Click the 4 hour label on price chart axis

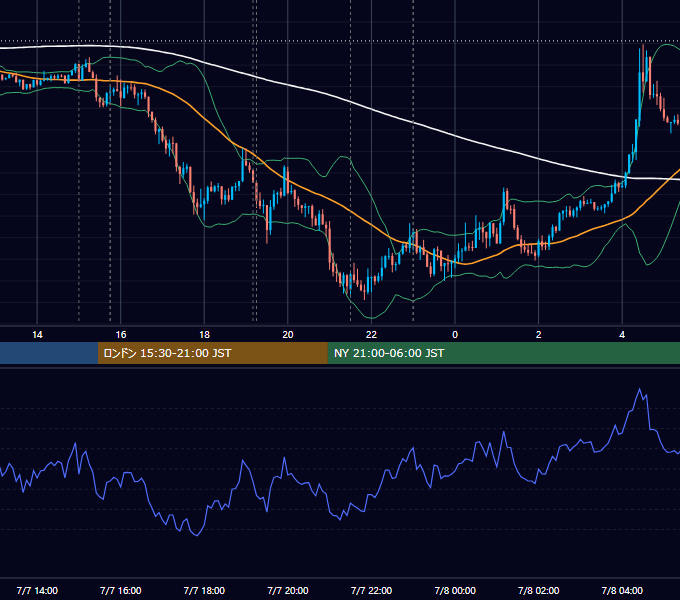coord(622,335)
